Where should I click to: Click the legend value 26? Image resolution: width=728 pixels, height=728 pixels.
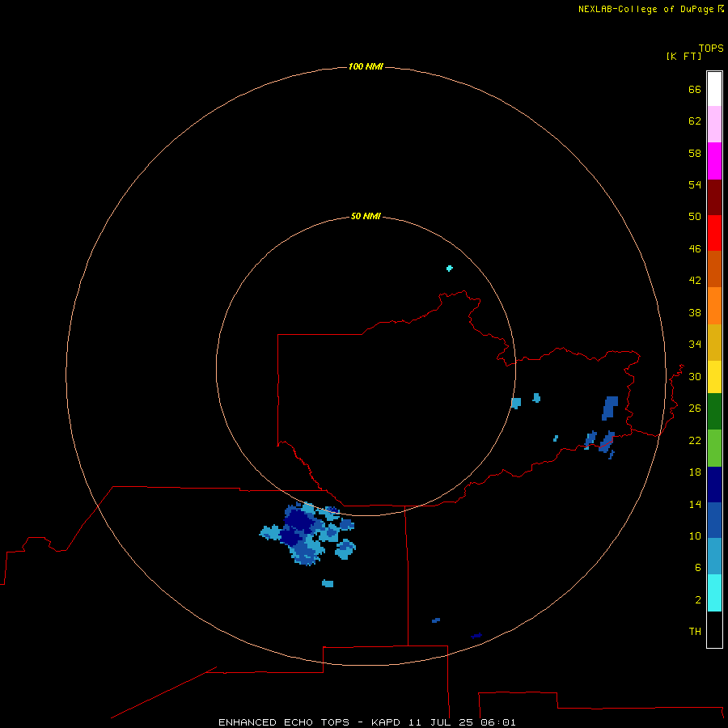pos(695,408)
